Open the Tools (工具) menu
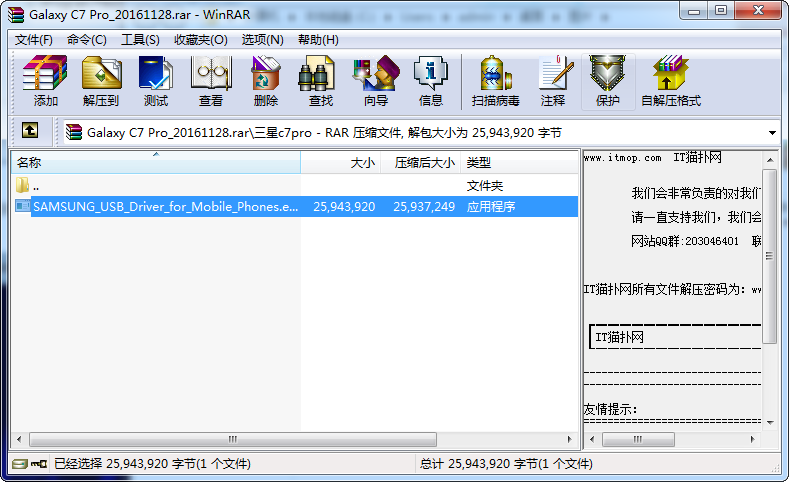This screenshot has height=482, width=789. (140, 40)
